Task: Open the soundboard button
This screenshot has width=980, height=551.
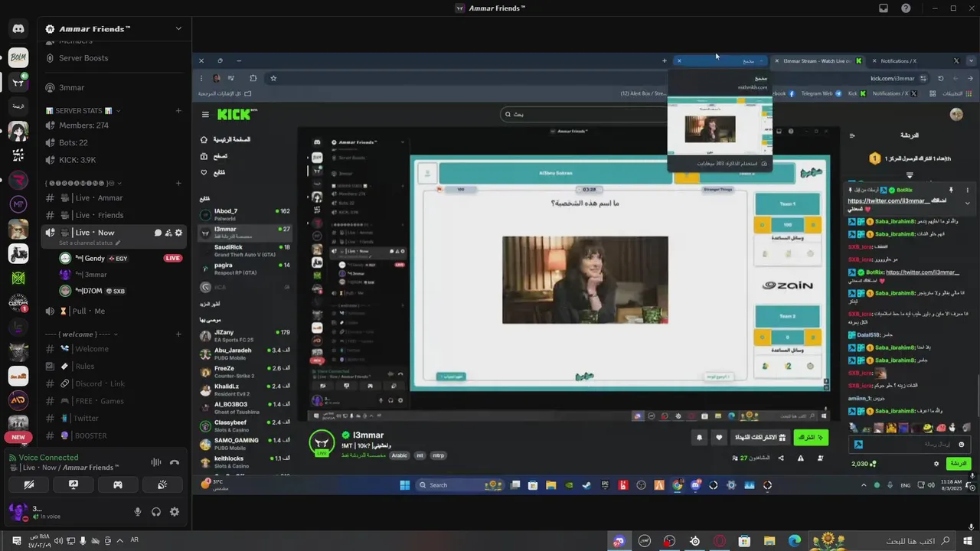Action: [x=162, y=484]
